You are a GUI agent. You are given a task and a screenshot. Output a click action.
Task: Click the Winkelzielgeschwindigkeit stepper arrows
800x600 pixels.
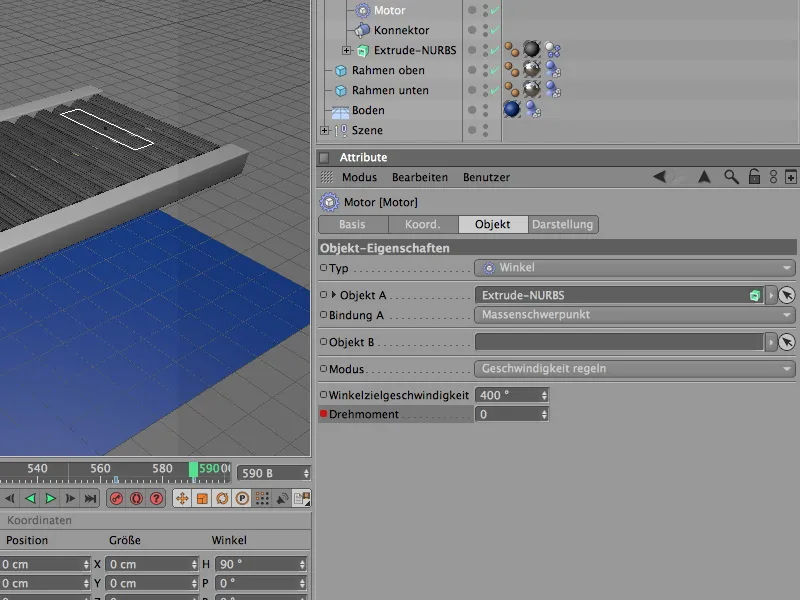[x=544, y=395]
